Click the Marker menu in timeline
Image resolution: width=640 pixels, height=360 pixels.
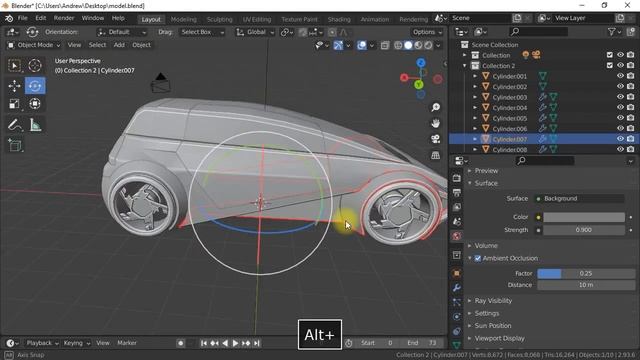127,343
